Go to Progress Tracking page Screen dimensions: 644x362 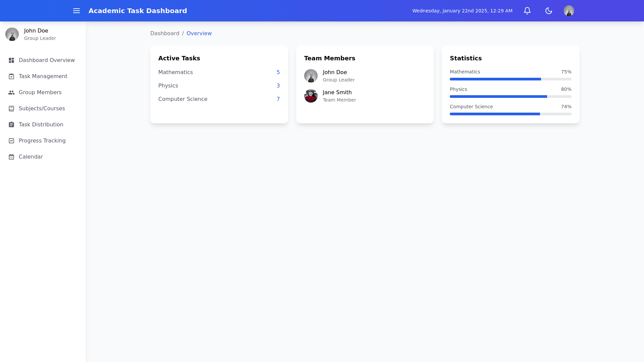click(x=42, y=141)
